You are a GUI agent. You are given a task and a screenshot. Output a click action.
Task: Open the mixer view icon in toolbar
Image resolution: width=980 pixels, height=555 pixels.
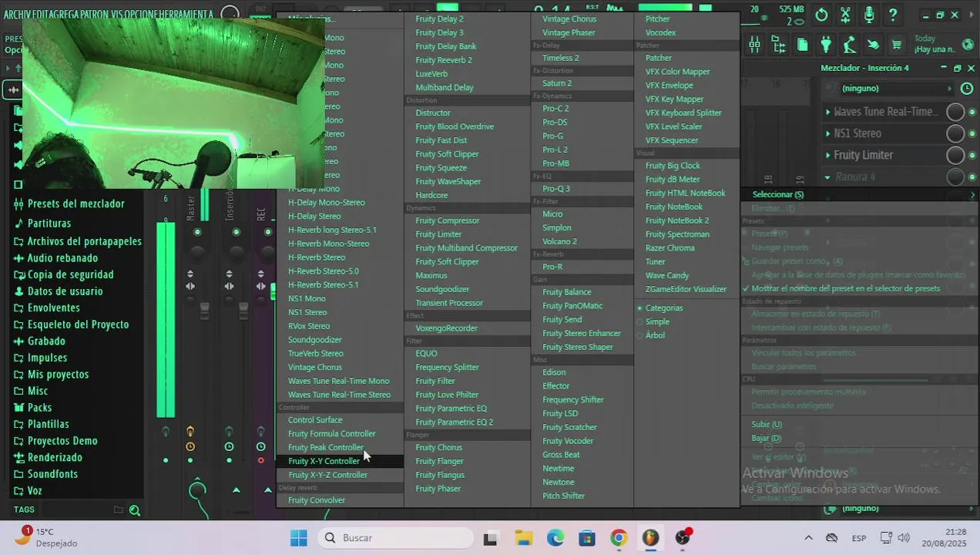click(754, 45)
